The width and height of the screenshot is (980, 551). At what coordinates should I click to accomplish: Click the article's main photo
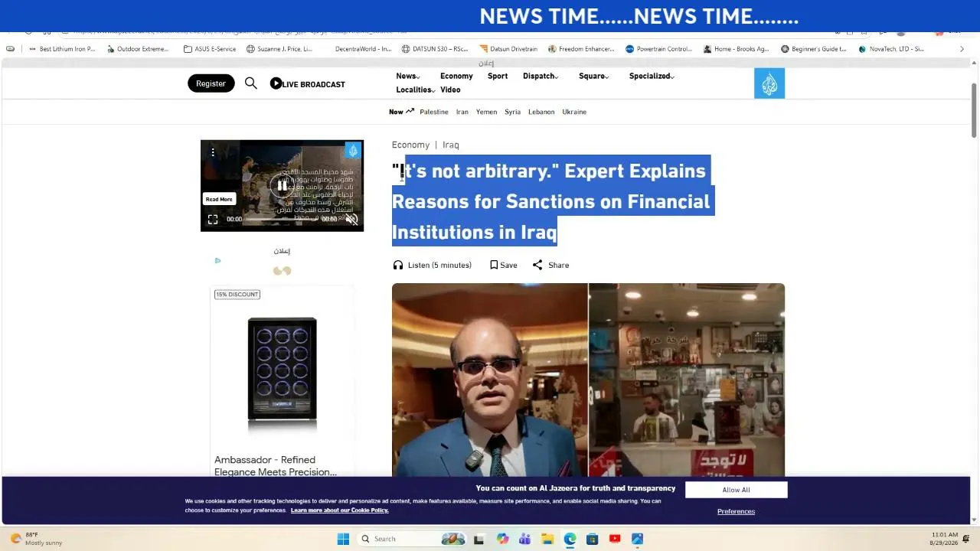pos(588,380)
